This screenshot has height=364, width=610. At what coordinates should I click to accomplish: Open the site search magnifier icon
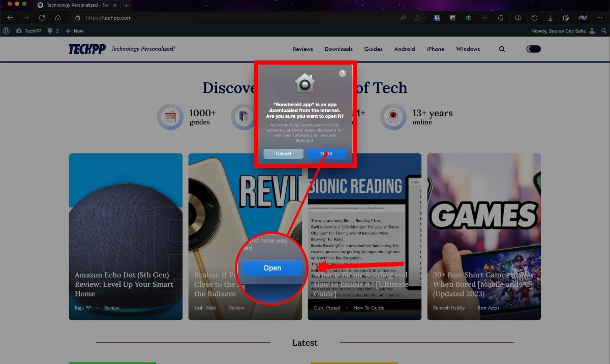(502, 49)
